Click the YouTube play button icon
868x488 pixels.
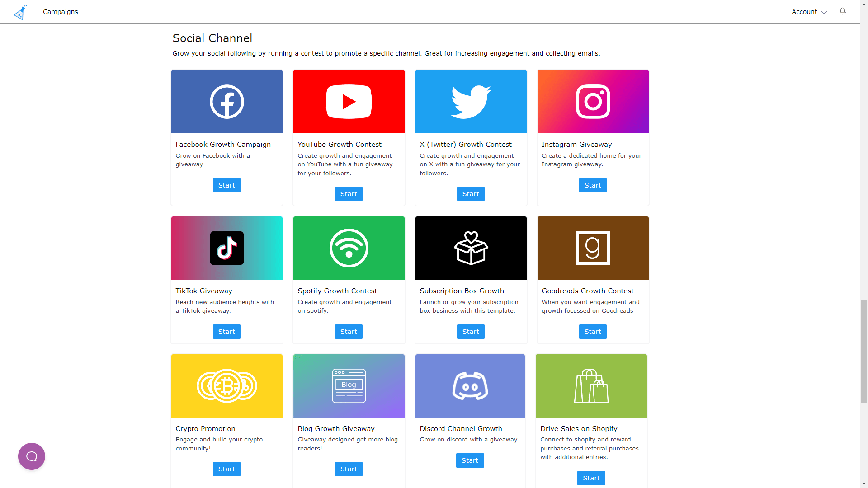tap(349, 101)
